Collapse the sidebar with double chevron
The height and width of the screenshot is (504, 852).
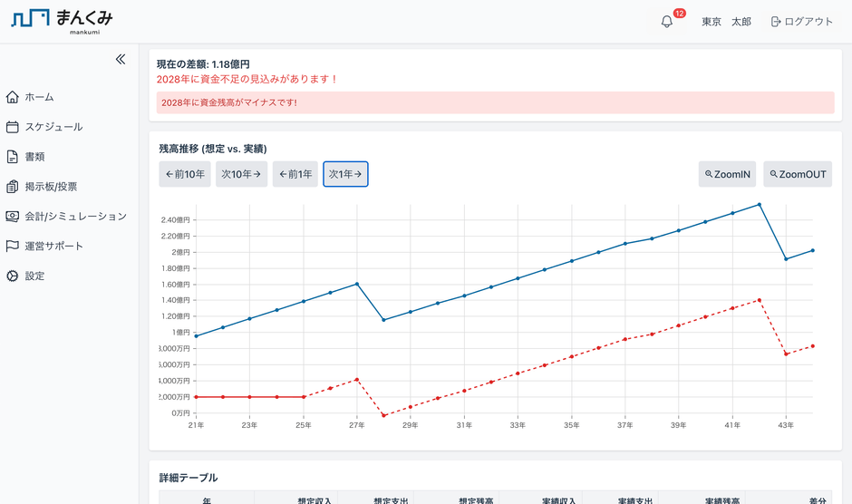[121, 60]
